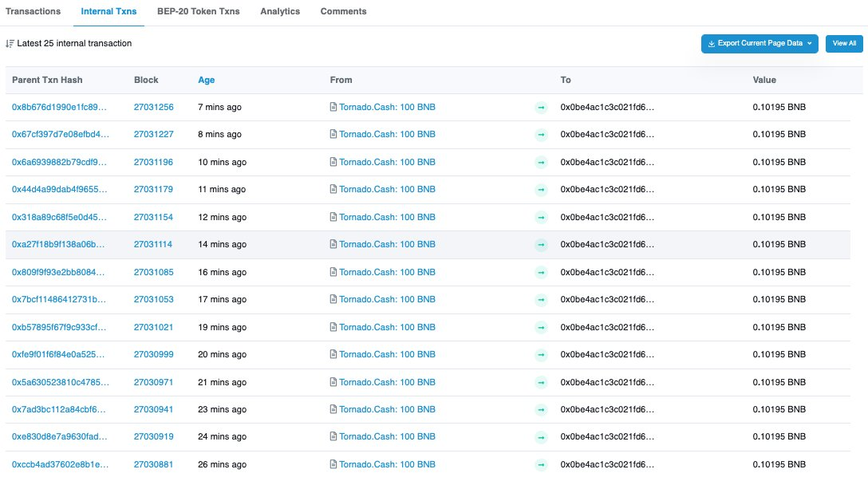Open parent transaction hash 0xb57895f67f9c933cf

click(59, 327)
